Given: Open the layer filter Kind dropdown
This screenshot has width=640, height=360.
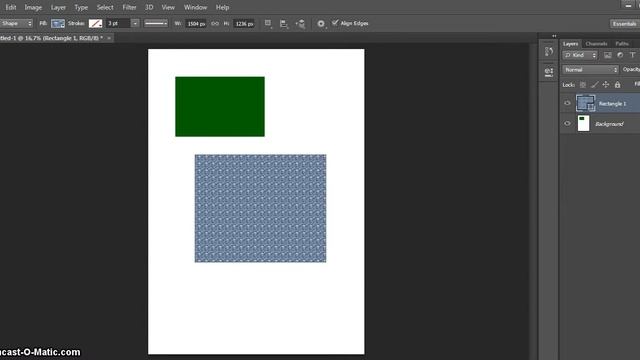Looking at the screenshot, I should 580,55.
